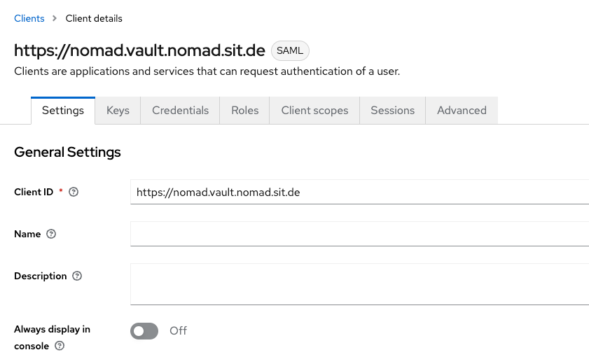Switch to the Advanced tab
The width and height of the screenshot is (589, 364).
coord(462,111)
